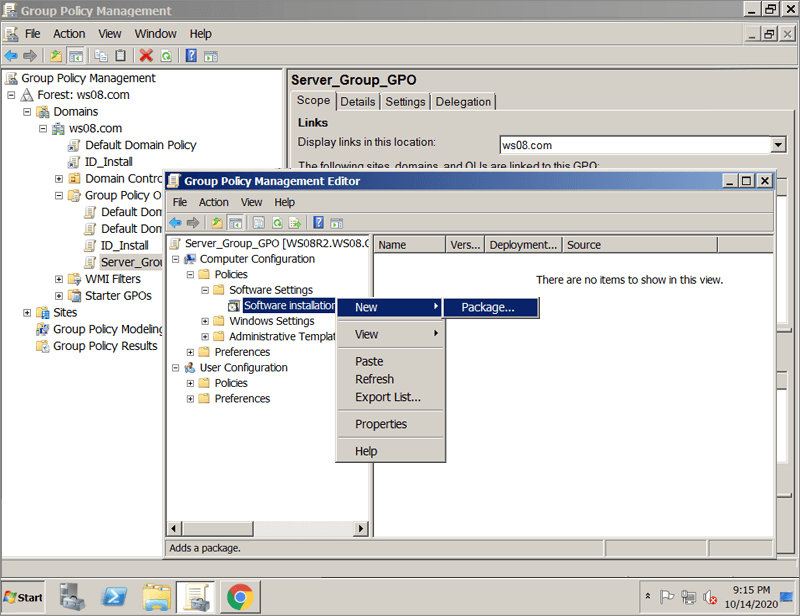Click the Start button
The height and width of the screenshot is (616, 800).
(24, 597)
